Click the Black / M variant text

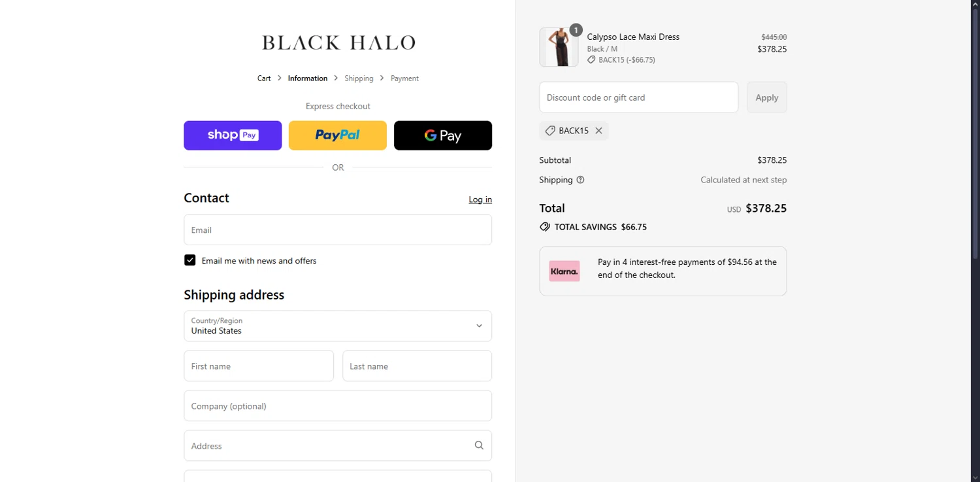point(602,49)
